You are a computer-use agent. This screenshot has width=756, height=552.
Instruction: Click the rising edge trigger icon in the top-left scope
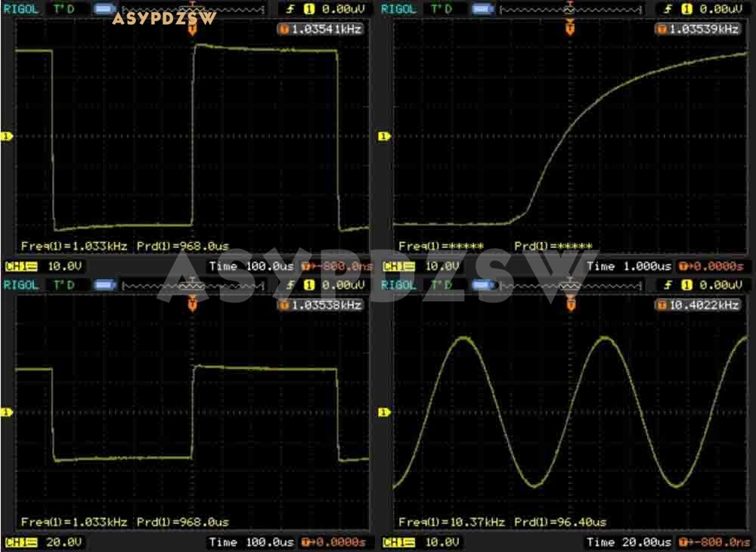coord(291,9)
